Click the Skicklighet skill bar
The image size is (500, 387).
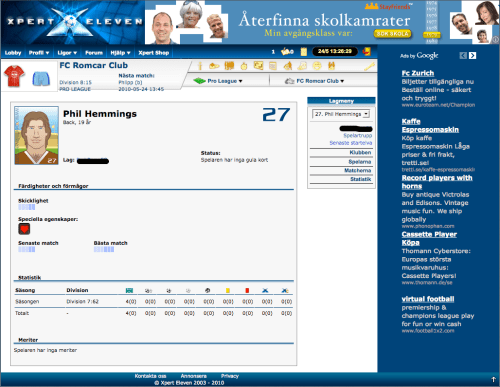27,207
